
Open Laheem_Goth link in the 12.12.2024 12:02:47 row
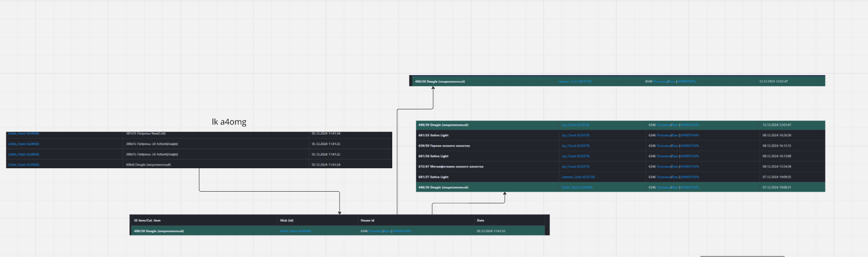574,81
